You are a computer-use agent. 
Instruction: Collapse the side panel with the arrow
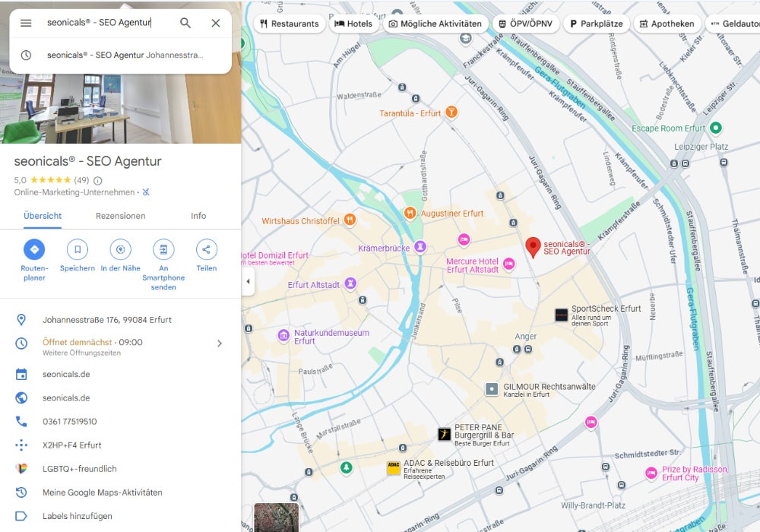(x=248, y=281)
